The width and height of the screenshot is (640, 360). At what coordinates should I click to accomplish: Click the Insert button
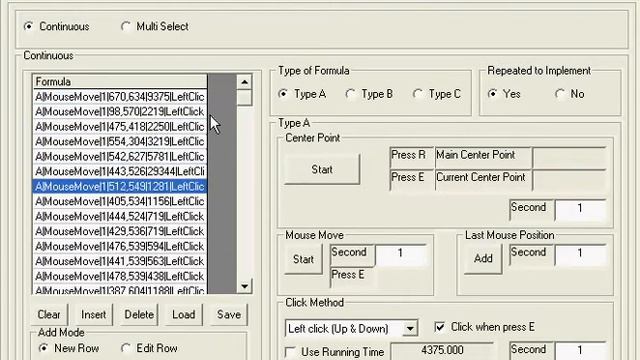click(x=93, y=315)
